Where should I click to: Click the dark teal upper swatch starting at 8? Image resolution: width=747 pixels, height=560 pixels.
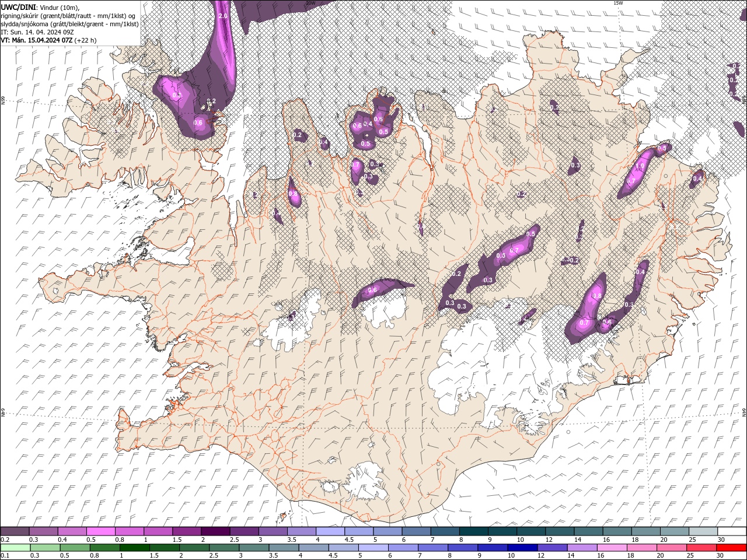474,531
